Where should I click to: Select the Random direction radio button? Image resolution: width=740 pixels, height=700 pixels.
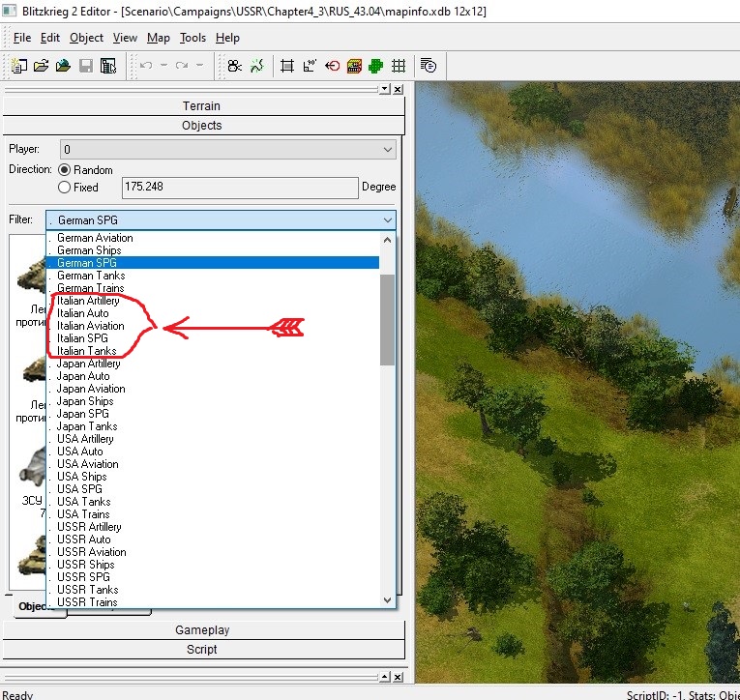[x=64, y=170]
